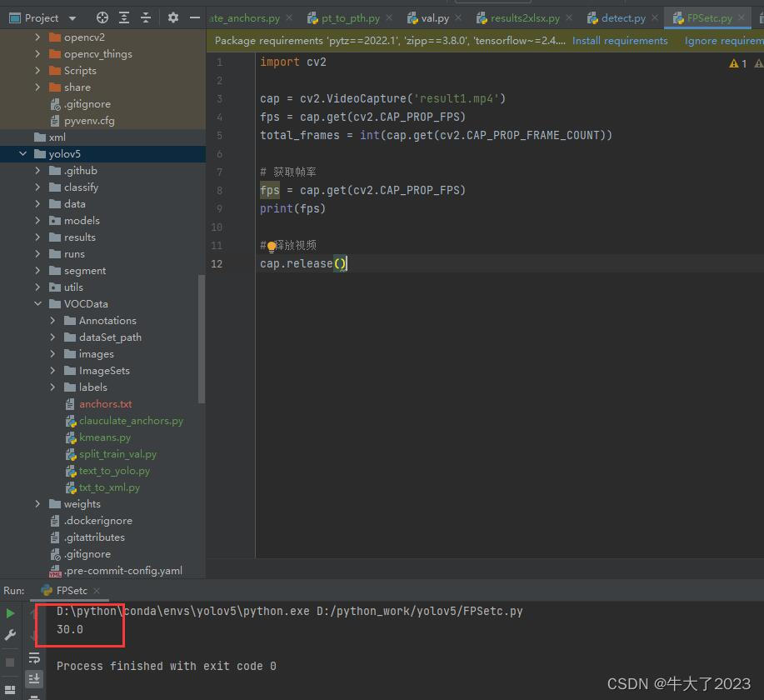
Task: Hide the Project tool window
Action: coord(195,18)
